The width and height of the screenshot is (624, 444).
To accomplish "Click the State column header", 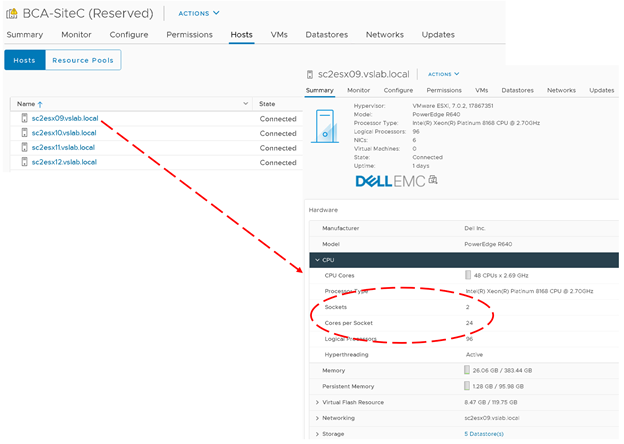I will (x=267, y=104).
